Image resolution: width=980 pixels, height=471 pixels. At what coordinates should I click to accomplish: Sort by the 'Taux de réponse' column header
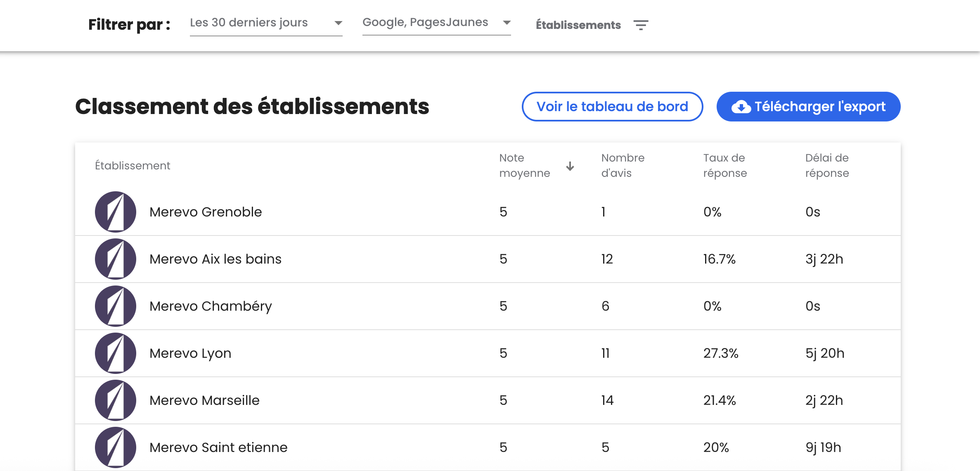coord(725,165)
